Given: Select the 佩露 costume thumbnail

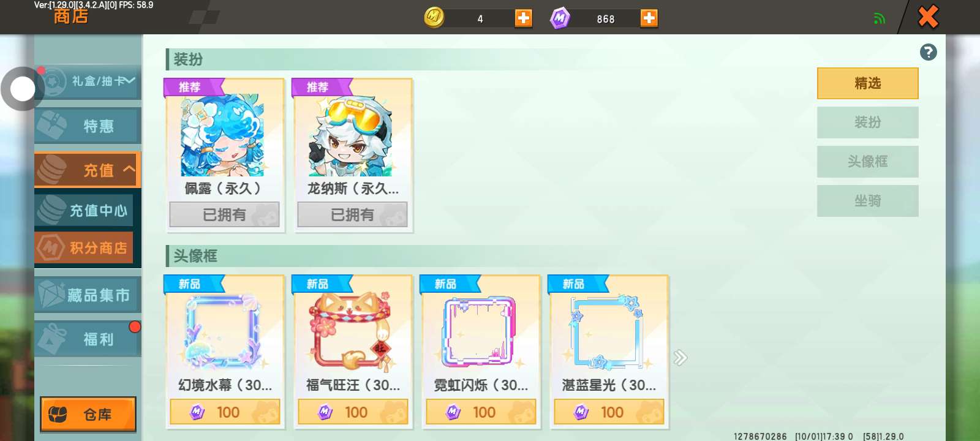Looking at the screenshot, I should click(222, 135).
